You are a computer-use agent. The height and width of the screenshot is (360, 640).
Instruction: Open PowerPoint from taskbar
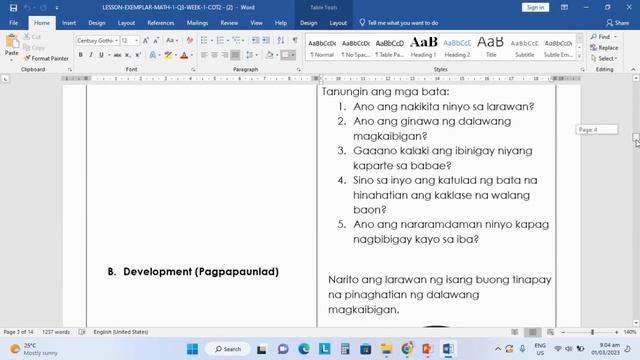[427, 349]
